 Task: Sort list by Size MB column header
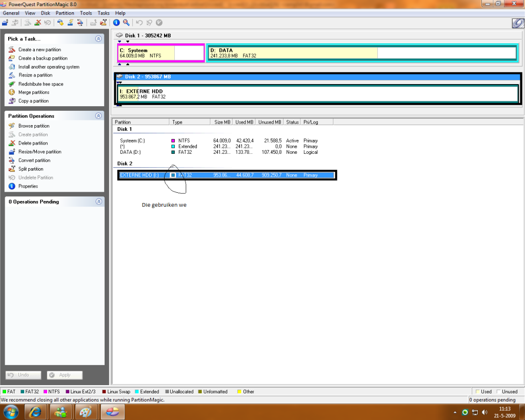tap(221, 122)
